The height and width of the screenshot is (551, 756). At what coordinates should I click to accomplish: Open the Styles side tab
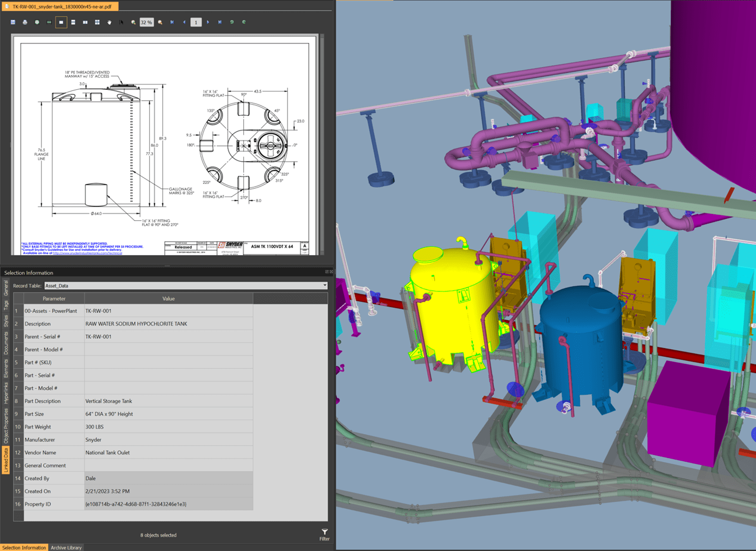click(x=6, y=321)
